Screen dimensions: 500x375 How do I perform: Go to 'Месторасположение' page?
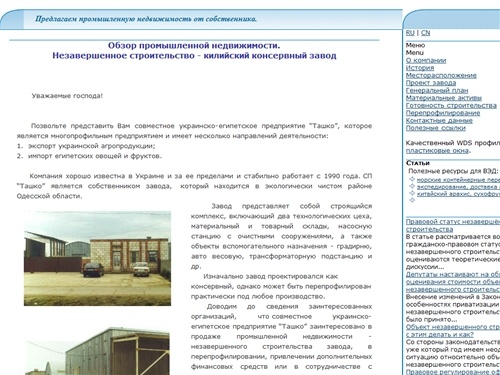441,75
